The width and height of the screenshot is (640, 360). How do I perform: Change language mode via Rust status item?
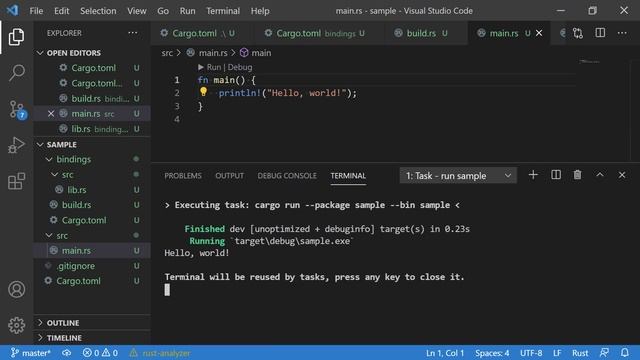pos(580,353)
